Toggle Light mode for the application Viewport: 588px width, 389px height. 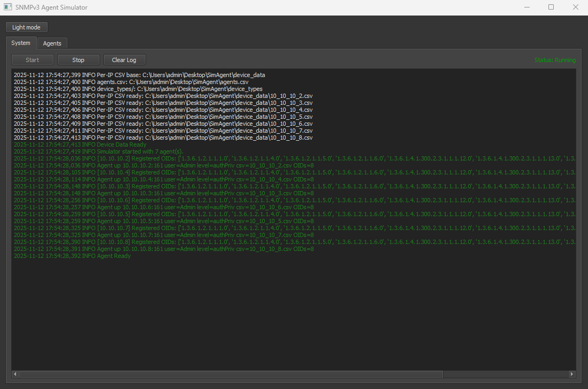point(26,27)
